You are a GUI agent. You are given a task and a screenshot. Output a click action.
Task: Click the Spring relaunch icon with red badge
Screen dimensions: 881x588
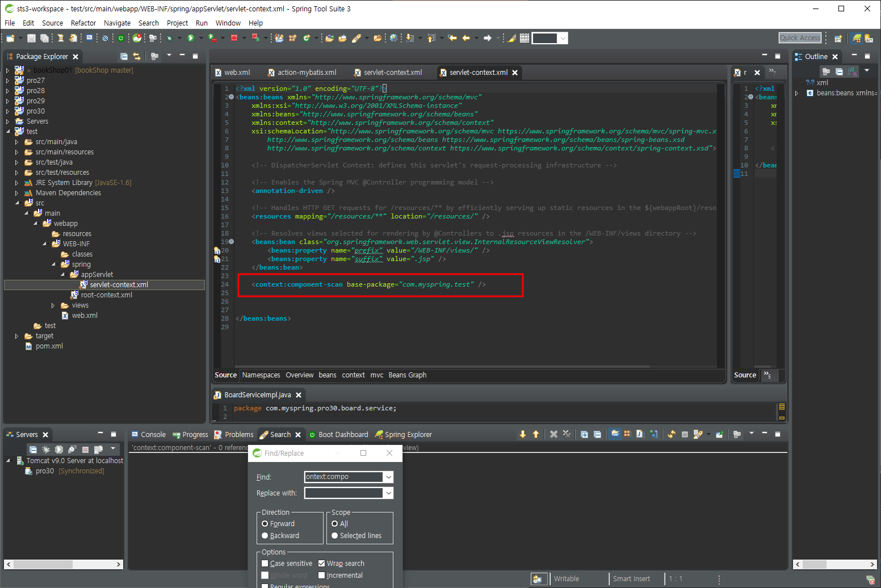[x=137, y=38]
